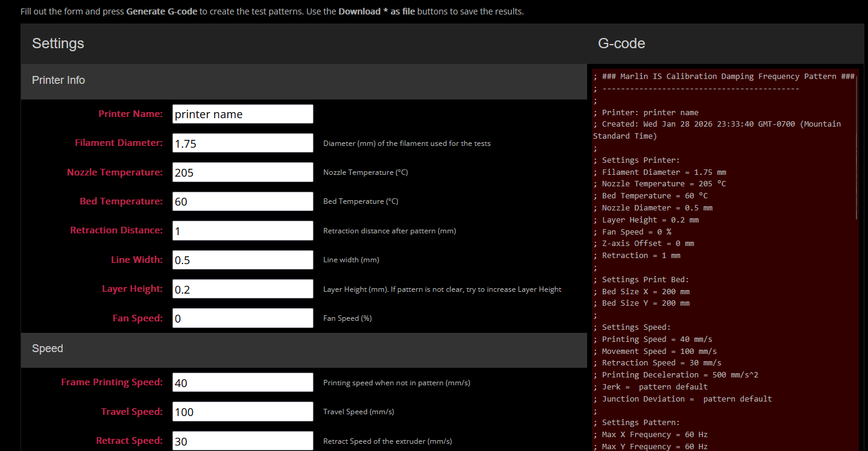Click the Bed Temperature field showing 60
Screen dimensions: 868x451
pyautogui.click(x=242, y=201)
